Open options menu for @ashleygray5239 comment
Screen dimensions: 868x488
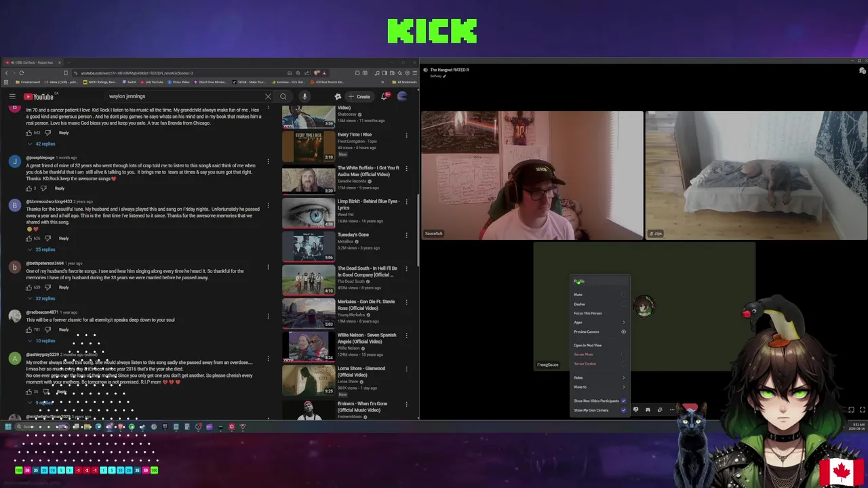click(x=268, y=358)
